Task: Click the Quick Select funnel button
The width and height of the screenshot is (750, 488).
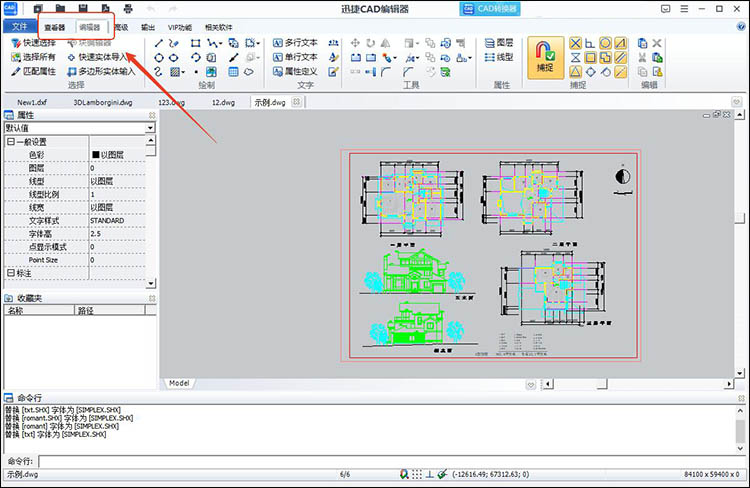Action: (x=33, y=43)
